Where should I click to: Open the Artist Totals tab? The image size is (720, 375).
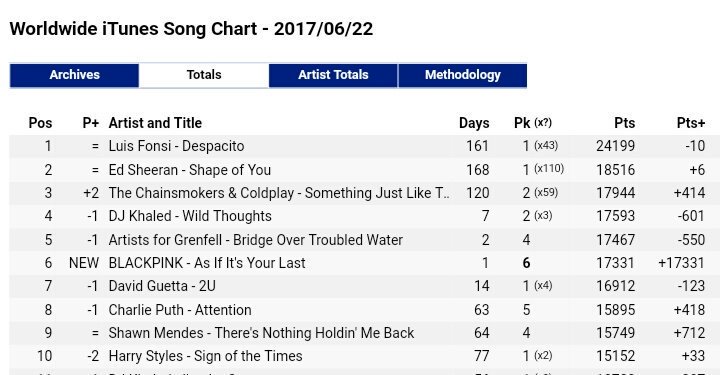click(x=333, y=75)
